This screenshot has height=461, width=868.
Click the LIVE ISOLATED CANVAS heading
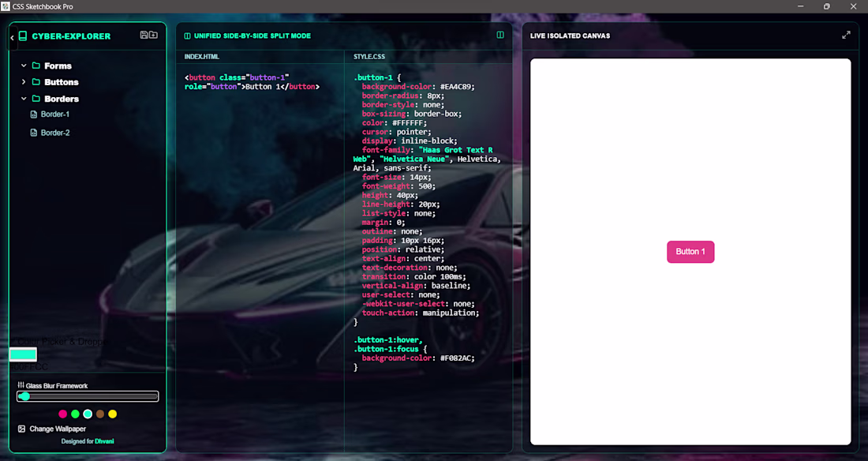[571, 36]
